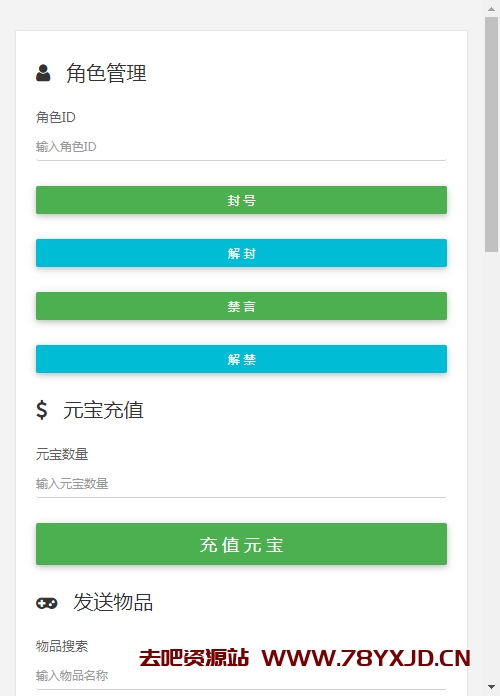Click the scrollbar up arrow
The height and width of the screenshot is (696, 500).
pyautogui.click(x=492, y=9)
